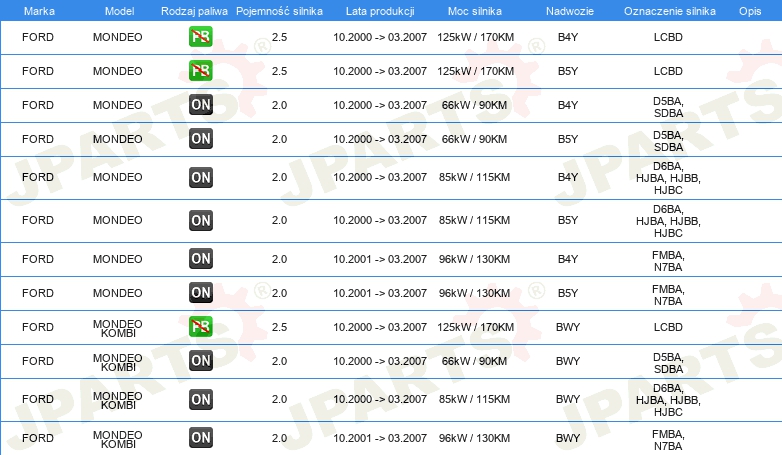The width and height of the screenshot is (782, 455).
Task: Click the Pojemność silnika column header
Action: point(279,11)
